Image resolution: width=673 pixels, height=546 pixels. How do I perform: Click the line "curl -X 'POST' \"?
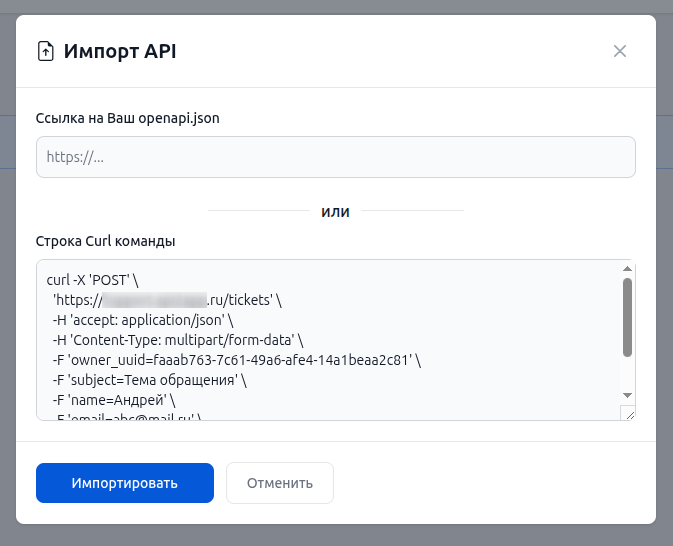(x=92, y=280)
